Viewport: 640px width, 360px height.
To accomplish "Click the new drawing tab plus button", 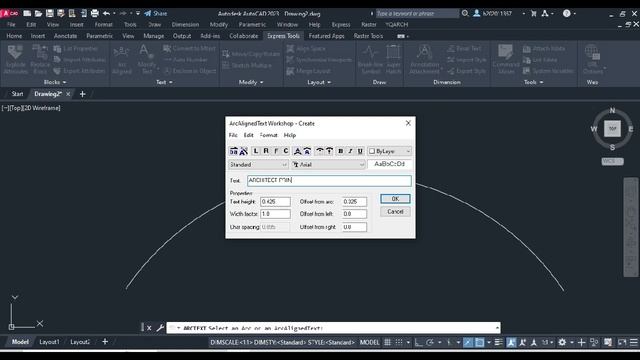I will (82, 94).
